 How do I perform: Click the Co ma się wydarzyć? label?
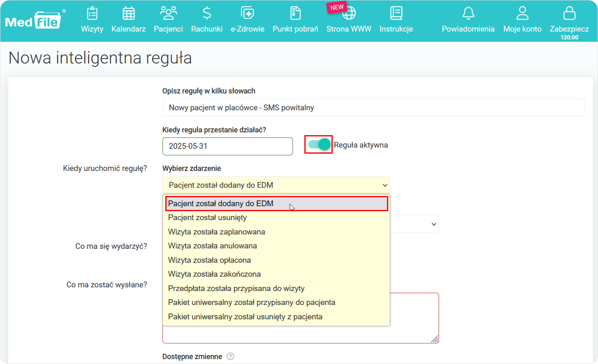[111, 246]
